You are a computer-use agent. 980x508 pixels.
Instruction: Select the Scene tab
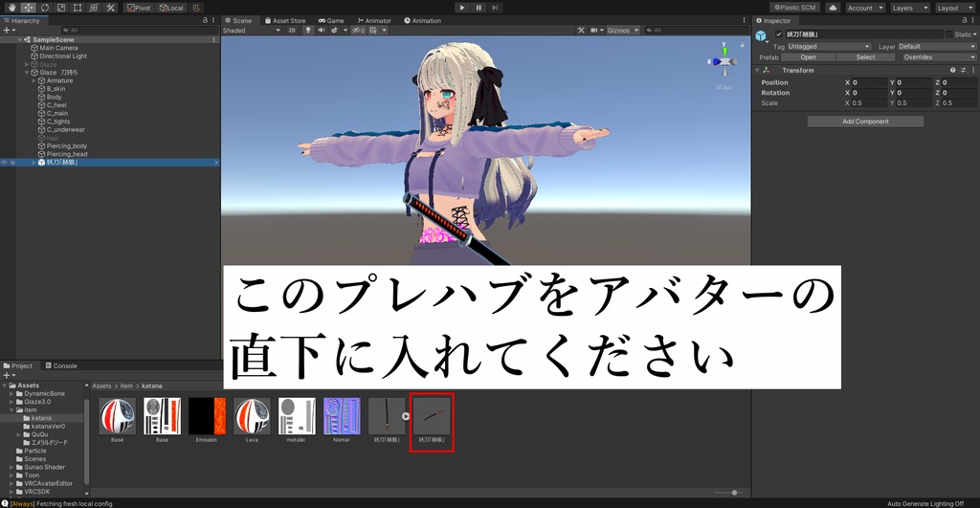[238, 21]
